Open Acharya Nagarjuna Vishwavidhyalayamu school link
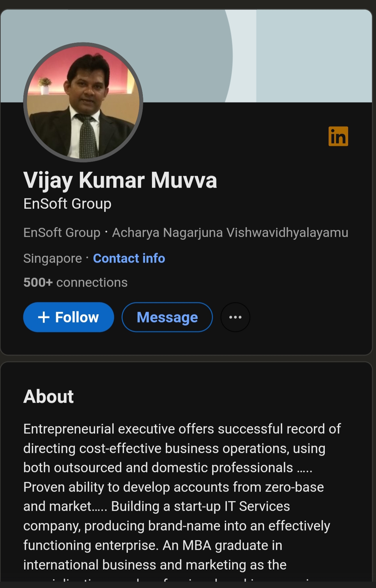 pyautogui.click(x=230, y=232)
